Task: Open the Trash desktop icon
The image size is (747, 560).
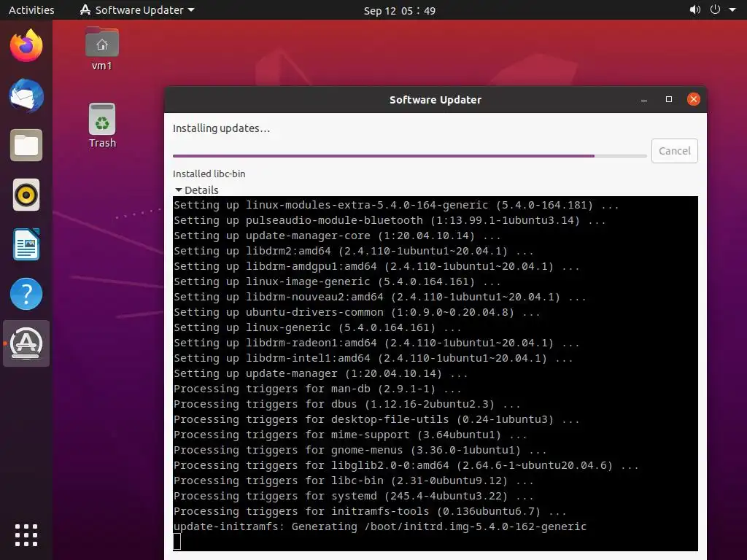Action: [x=102, y=125]
